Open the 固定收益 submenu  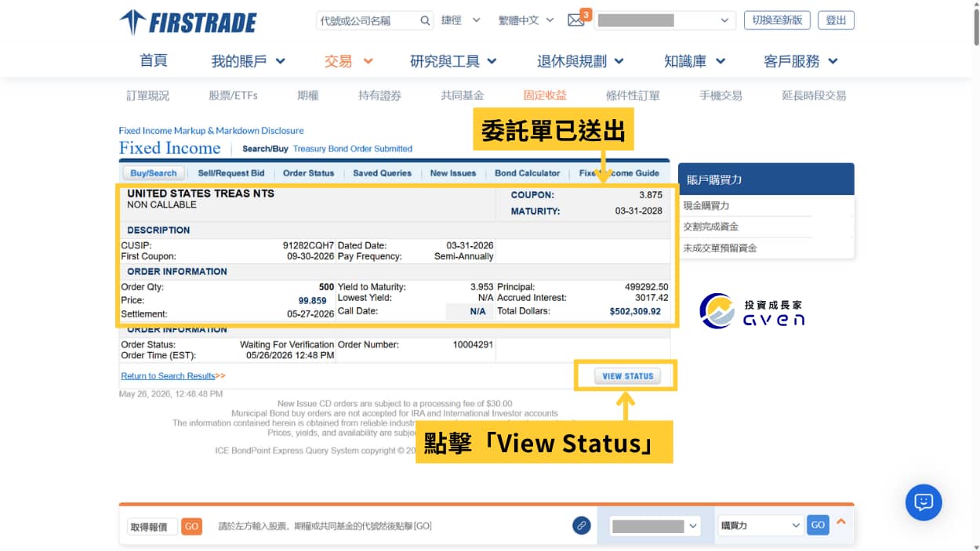pyautogui.click(x=545, y=96)
